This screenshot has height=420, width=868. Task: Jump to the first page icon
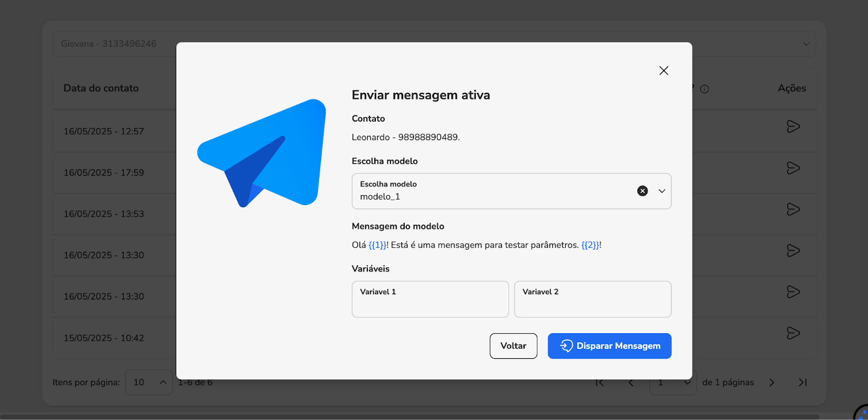tap(599, 383)
